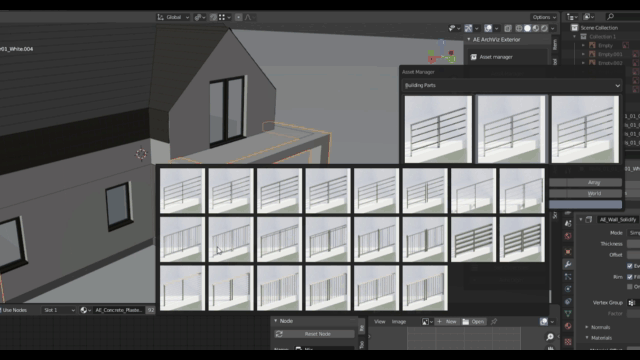Open the Global transform orientation dropdown
Image resolution: width=640 pixels, height=360 pixels.
(x=173, y=17)
